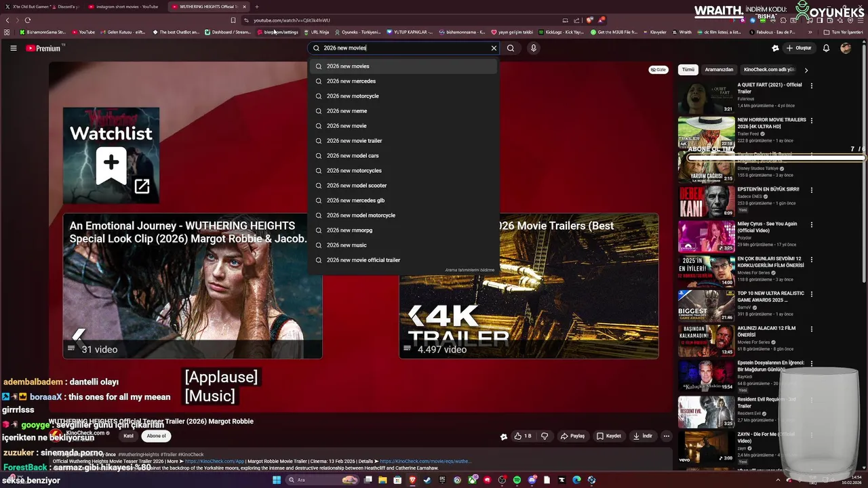Play 'New Horror Movie Trailers 2026' video
Screen dimensions: 868x488
point(706,133)
